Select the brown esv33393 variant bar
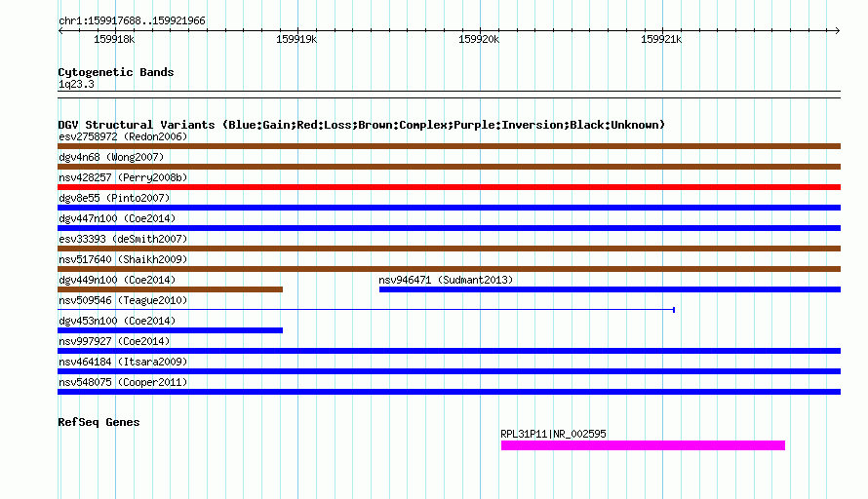The image size is (868, 499). click(x=449, y=249)
